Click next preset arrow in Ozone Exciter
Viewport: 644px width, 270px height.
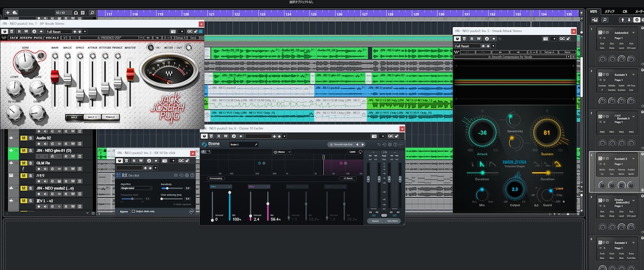point(363,144)
